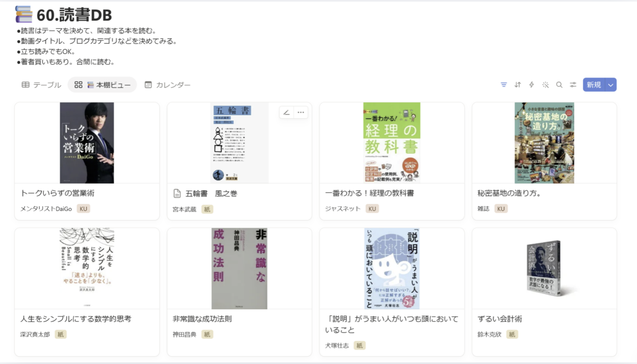Open the 一番わかる!経理の教科書 title
This screenshot has height=364, width=637.
[x=369, y=193]
